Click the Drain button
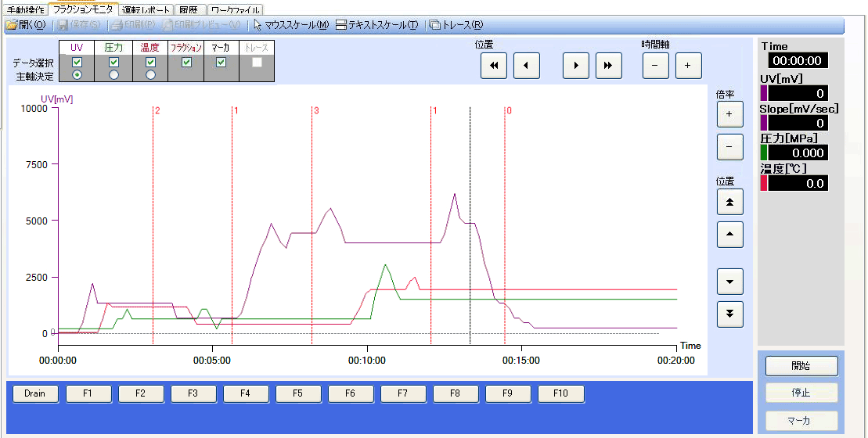 pyautogui.click(x=35, y=393)
